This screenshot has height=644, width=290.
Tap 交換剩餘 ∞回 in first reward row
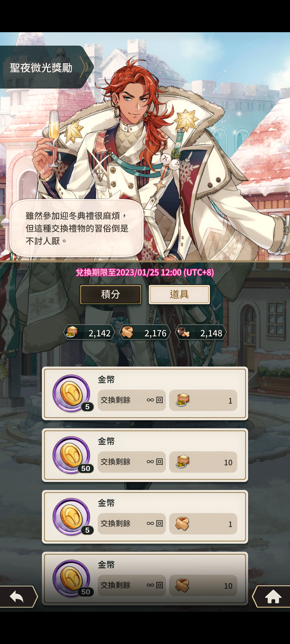tap(132, 400)
